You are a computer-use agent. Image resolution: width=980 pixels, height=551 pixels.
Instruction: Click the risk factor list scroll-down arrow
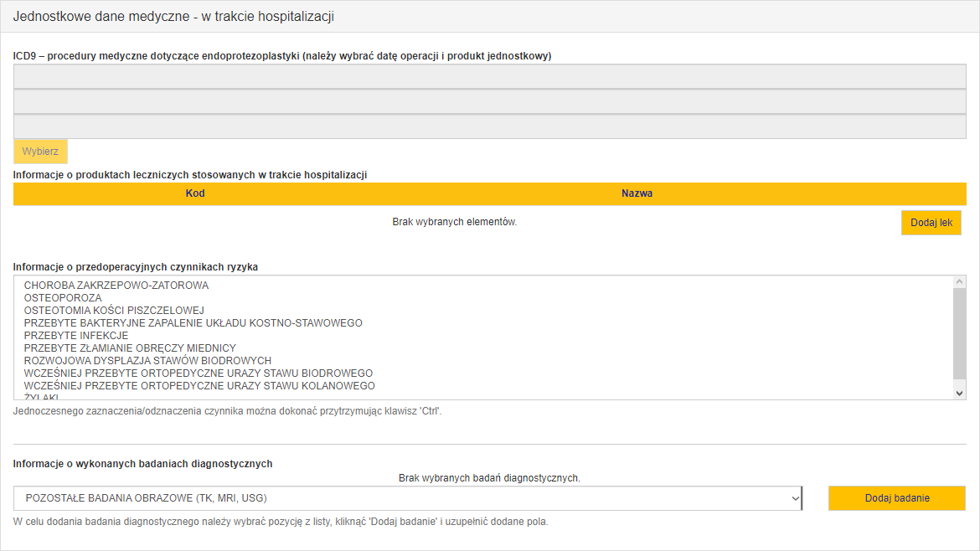click(960, 393)
